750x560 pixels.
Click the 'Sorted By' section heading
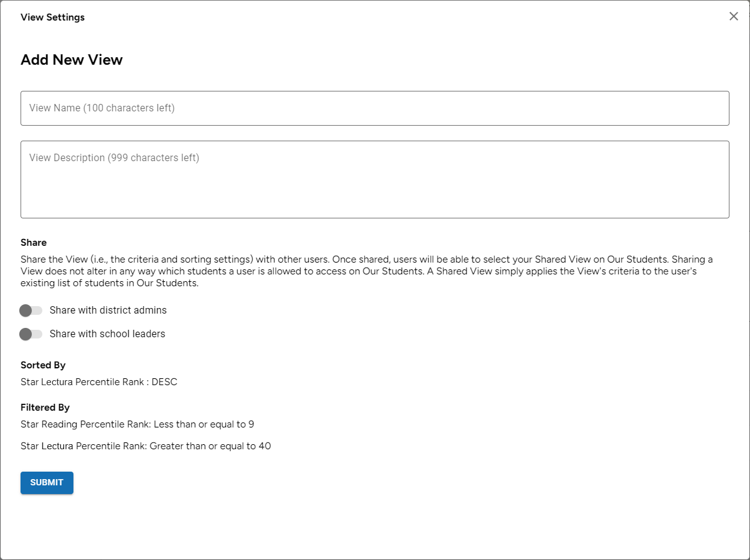(43, 365)
